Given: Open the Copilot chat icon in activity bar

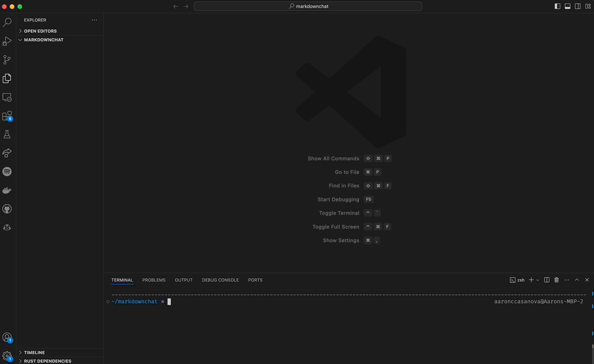Looking at the screenshot, I should coord(7,227).
